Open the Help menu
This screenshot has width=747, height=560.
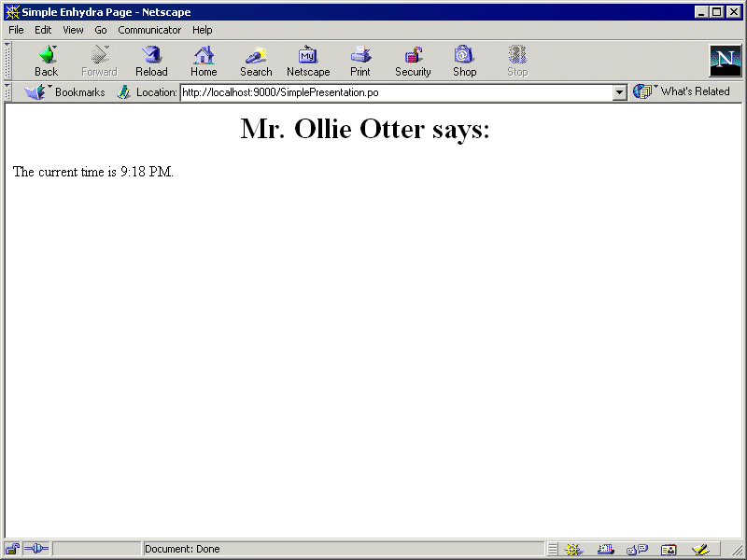202,30
